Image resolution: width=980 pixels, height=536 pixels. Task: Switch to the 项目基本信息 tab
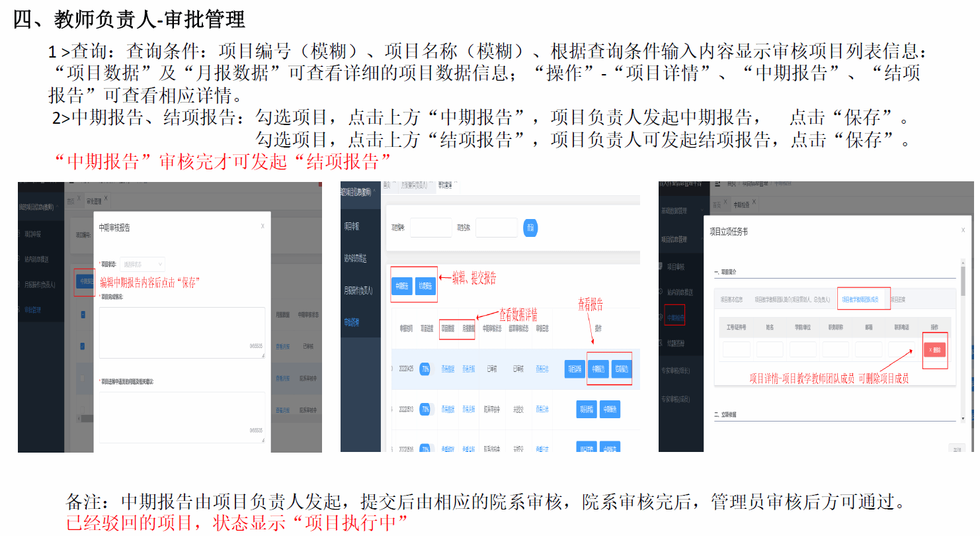point(731,299)
